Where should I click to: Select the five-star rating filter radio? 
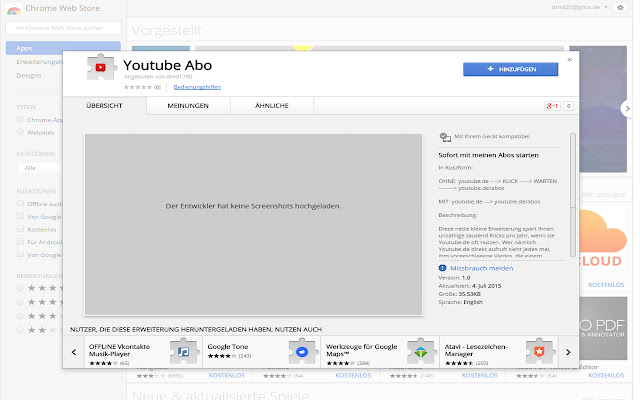pos(20,288)
